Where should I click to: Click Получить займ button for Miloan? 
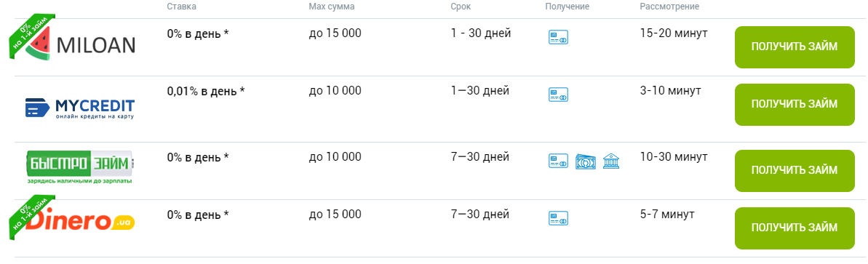[x=795, y=47]
